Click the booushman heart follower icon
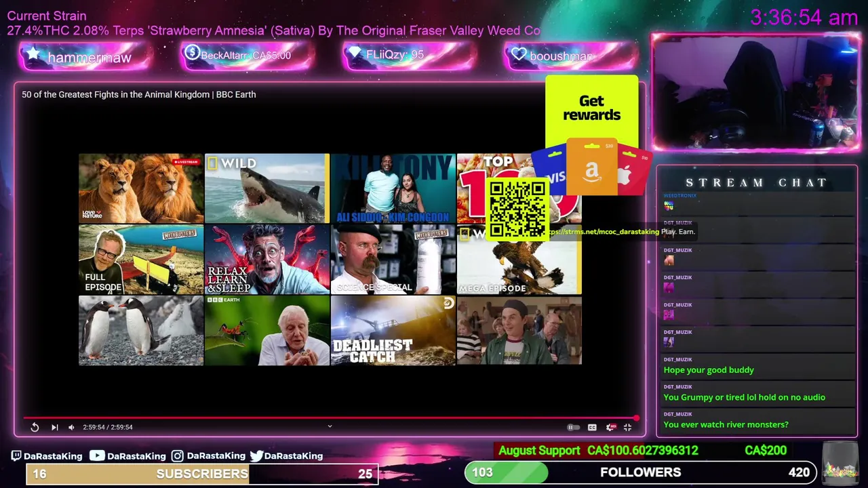Image resolution: width=868 pixels, height=488 pixels. 519,54
